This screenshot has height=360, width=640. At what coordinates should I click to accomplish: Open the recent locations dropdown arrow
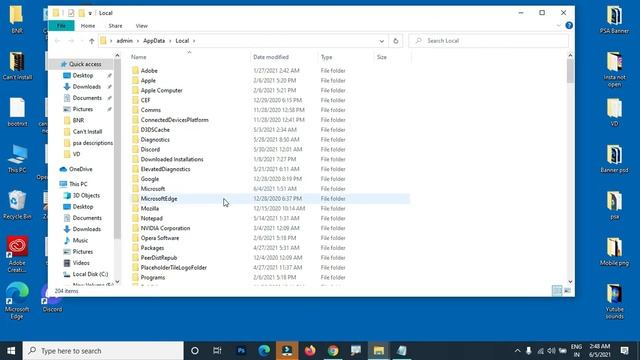coord(82,41)
